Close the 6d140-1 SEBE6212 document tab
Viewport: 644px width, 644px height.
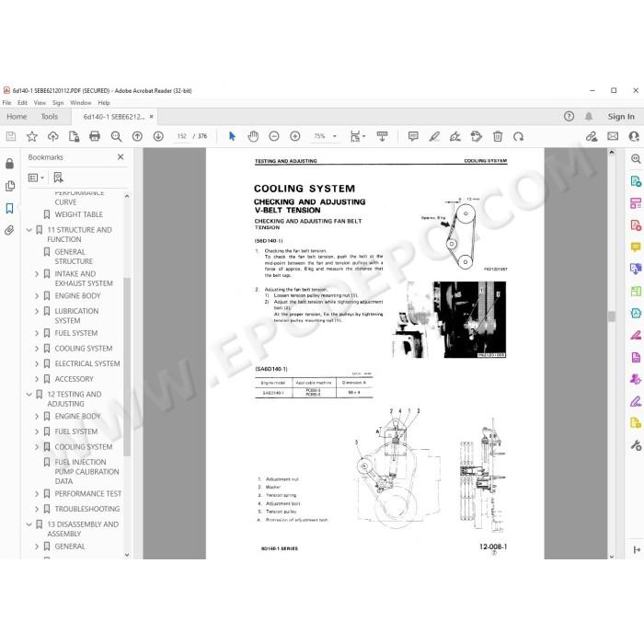click(x=152, y=117)
